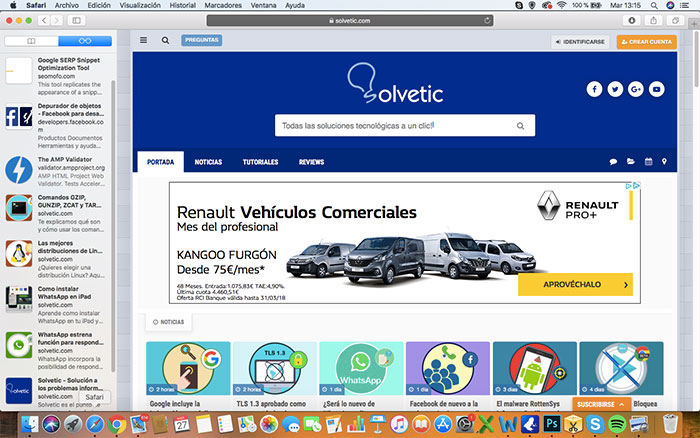Open the Historial menu
The height and width of the screenshot is (438, 700).
point(182,5)
